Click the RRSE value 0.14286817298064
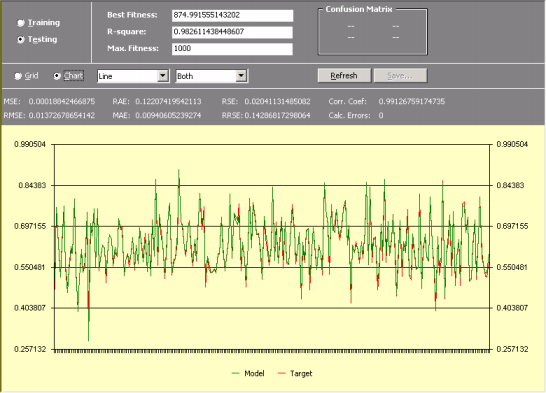Viewport: 546px width, 393px height. (x=277, y=116)
